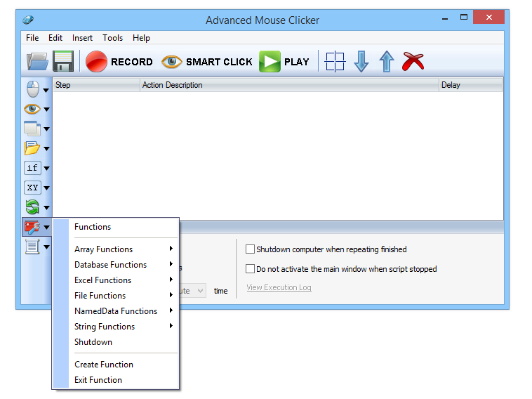
Task: Open the Excel Functions submenu
Action: click(115, 280)
